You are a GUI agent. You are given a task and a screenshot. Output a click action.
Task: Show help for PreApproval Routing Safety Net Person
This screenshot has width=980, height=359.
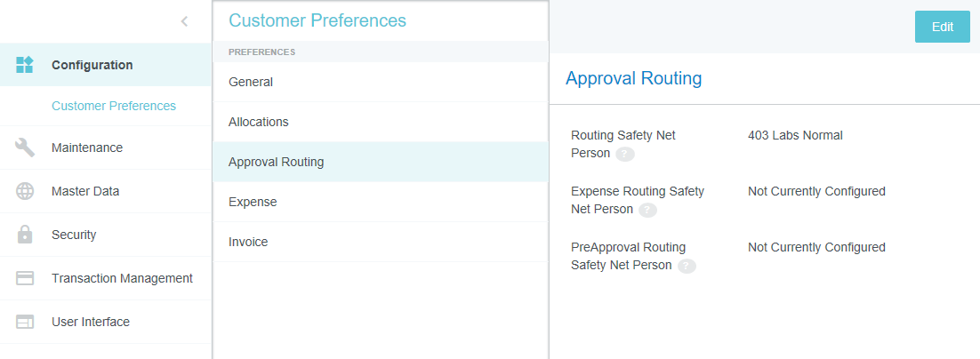(687, 266)
